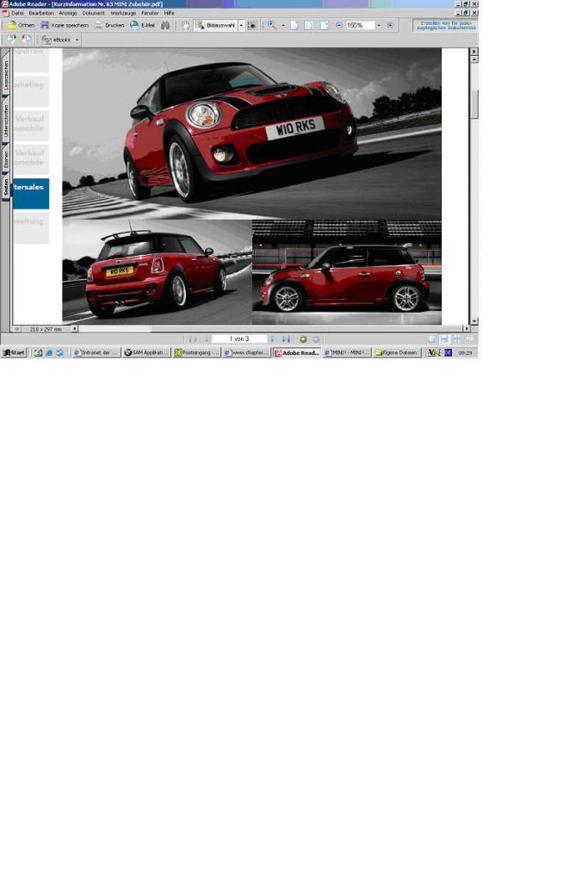Image resolution: width=588 pixels, height=882 pixels.
Task: Open the Lesezeichen side panel tab
Action: click(x=6, y=74)
